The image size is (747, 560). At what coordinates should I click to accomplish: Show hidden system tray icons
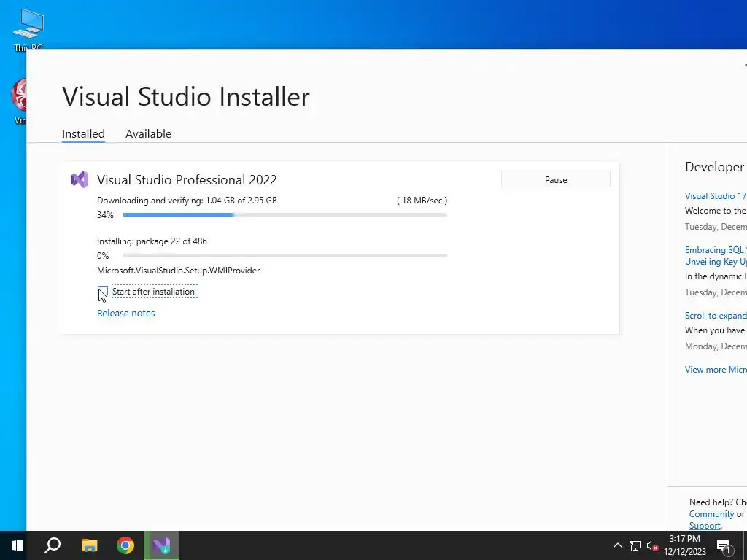pos(617,545)
